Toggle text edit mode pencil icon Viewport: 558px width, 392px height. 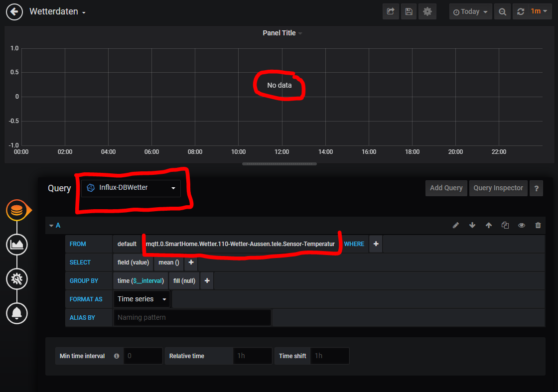(x=456, y=225)
